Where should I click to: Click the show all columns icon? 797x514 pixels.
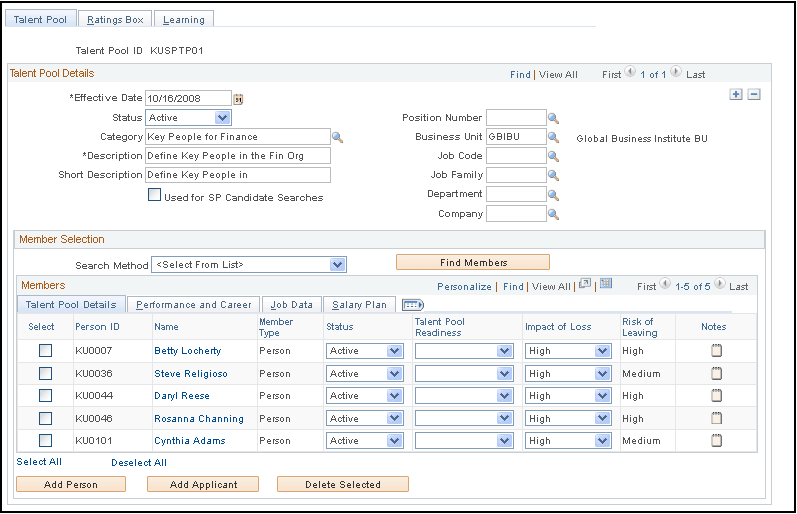point(413,305)
